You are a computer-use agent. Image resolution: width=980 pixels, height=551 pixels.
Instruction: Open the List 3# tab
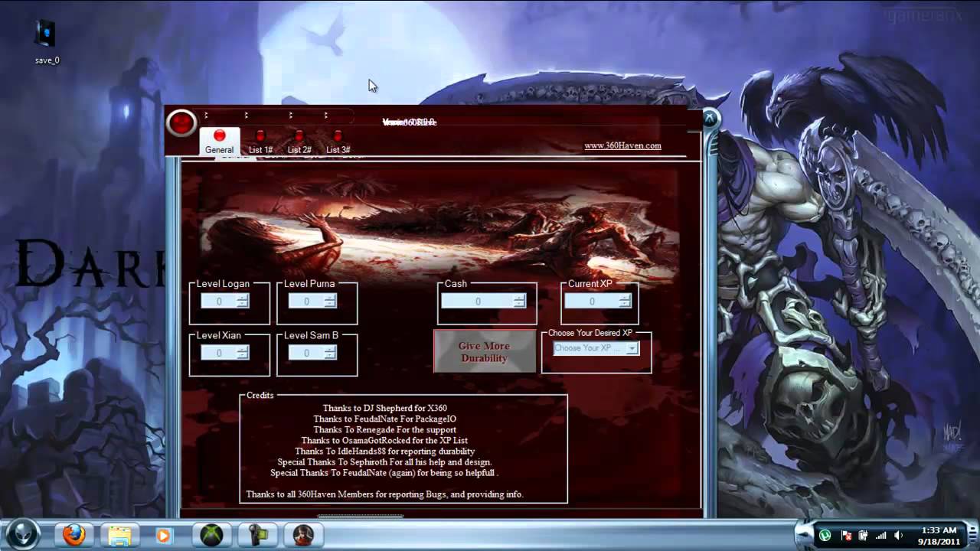(338, 142)
